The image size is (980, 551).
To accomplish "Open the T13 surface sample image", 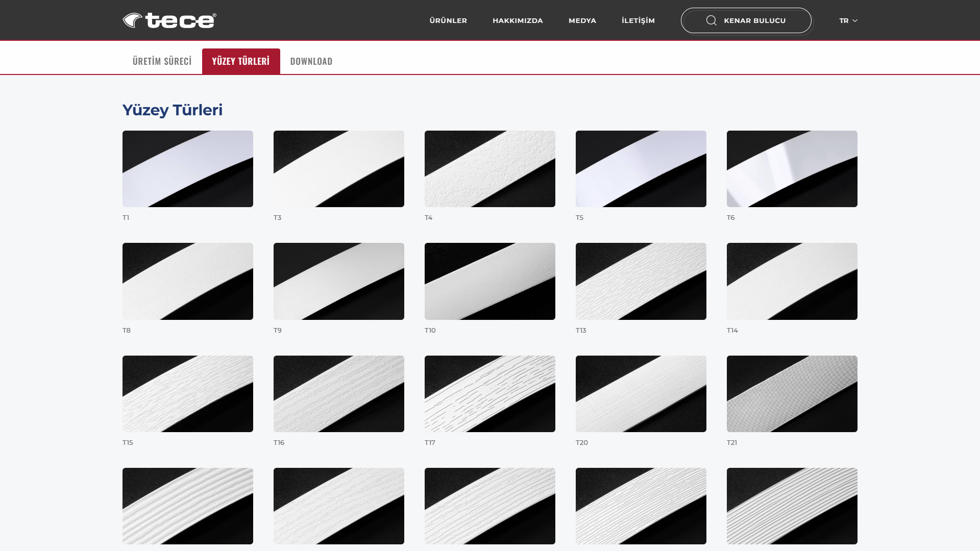I will 641,281.
